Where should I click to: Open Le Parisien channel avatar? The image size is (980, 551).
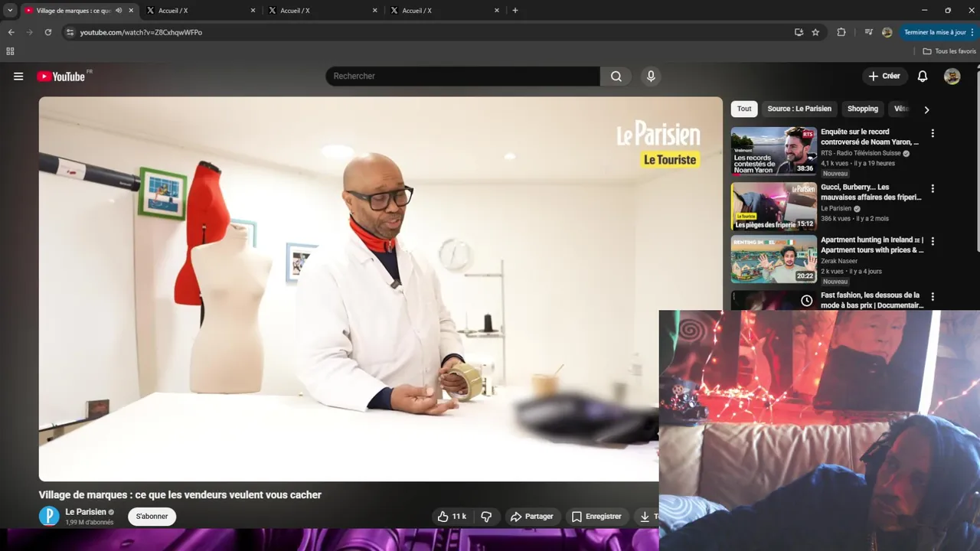(49, 516)
